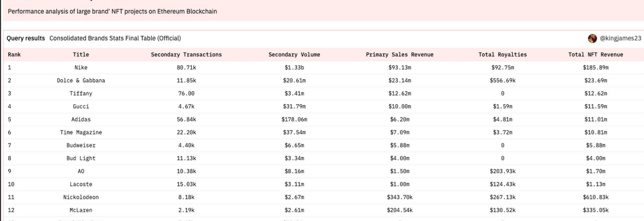644x221 pixels.
Task: Open Consolidated Brands Stats Final Table query
Action: click(115, 38)
